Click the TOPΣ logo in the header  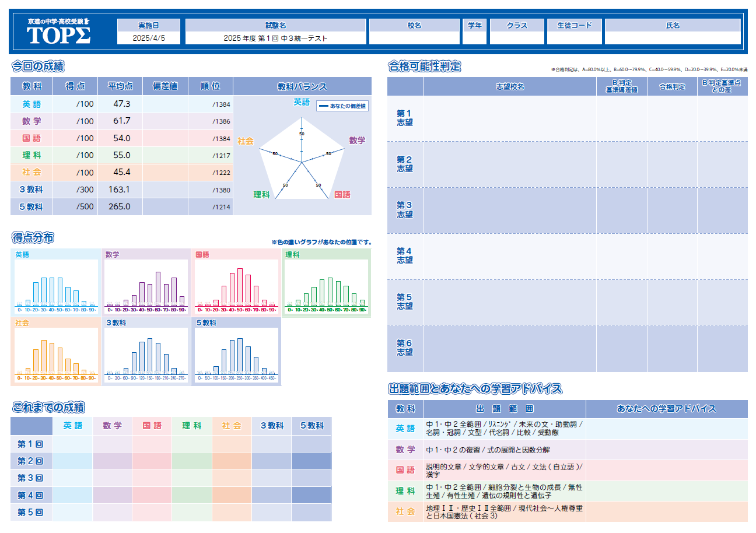coord(58,32)
